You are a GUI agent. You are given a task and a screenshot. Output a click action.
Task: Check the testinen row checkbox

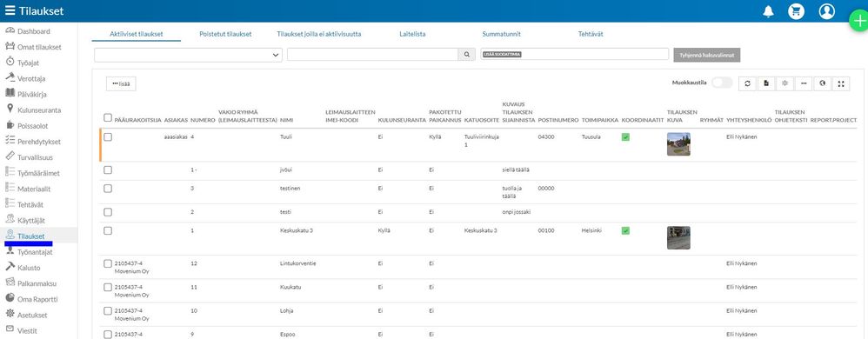pyautogui.click(x=108, y=189)
